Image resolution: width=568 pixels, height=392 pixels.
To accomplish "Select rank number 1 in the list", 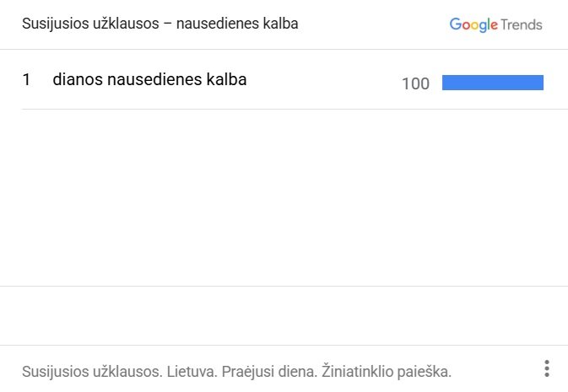I will pos(26,79).
